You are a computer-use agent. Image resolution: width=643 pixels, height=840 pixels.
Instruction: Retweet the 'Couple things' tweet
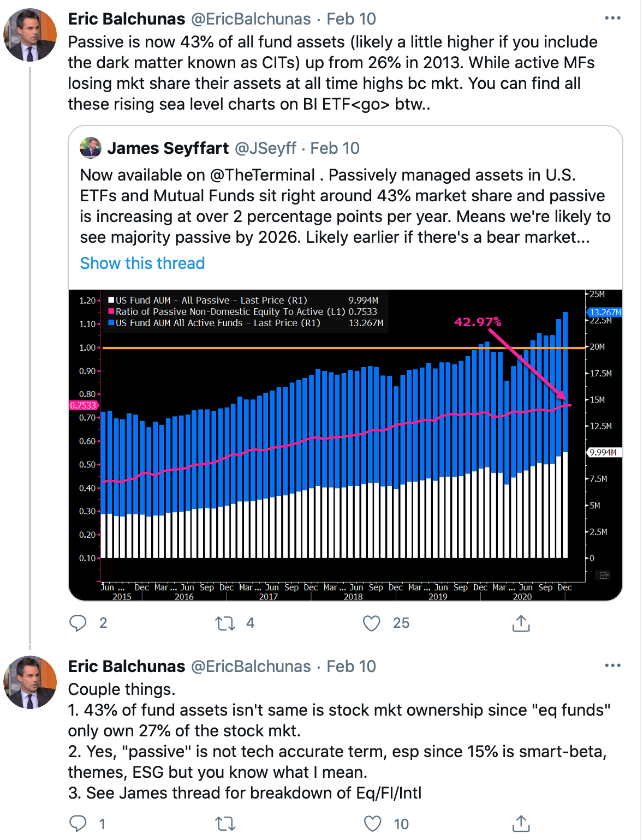pyautogui.click(x=225, y=823)
